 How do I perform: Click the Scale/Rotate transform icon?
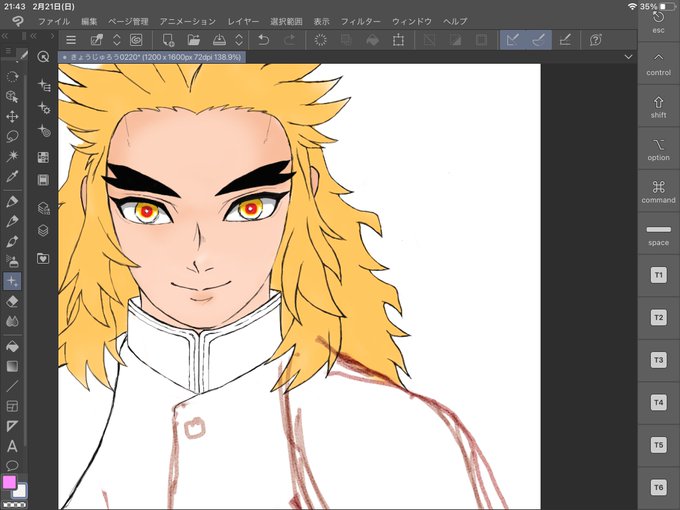tap(398, 40)
